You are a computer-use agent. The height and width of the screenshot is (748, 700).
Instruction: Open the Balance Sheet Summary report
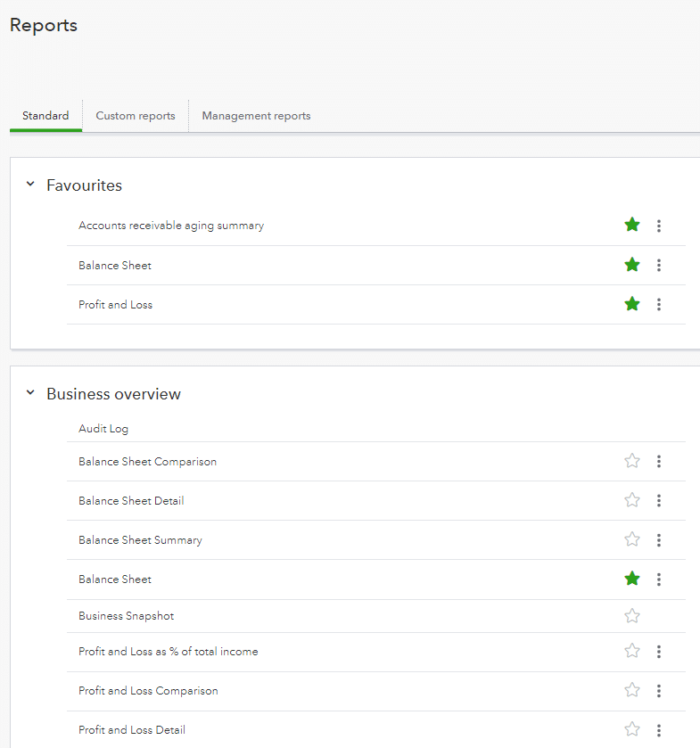[x=140, y=539]
